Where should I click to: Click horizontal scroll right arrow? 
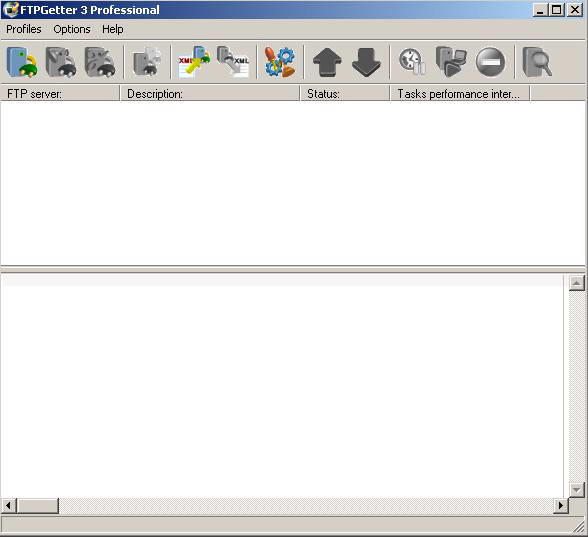tap(561, 506)
